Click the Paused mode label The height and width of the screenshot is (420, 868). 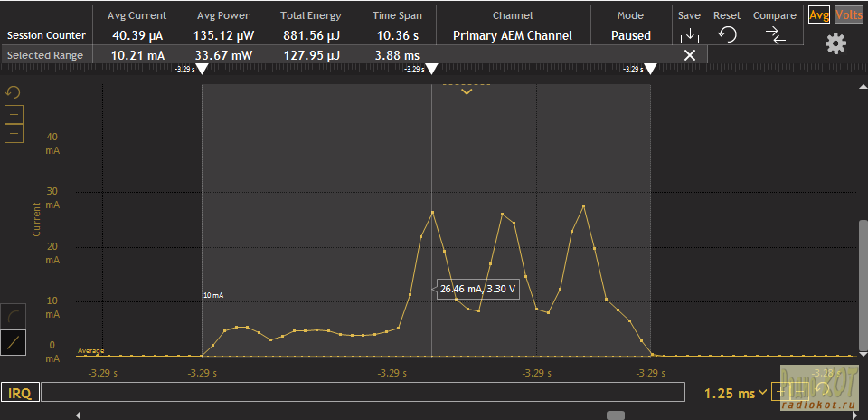coord(630,35)
